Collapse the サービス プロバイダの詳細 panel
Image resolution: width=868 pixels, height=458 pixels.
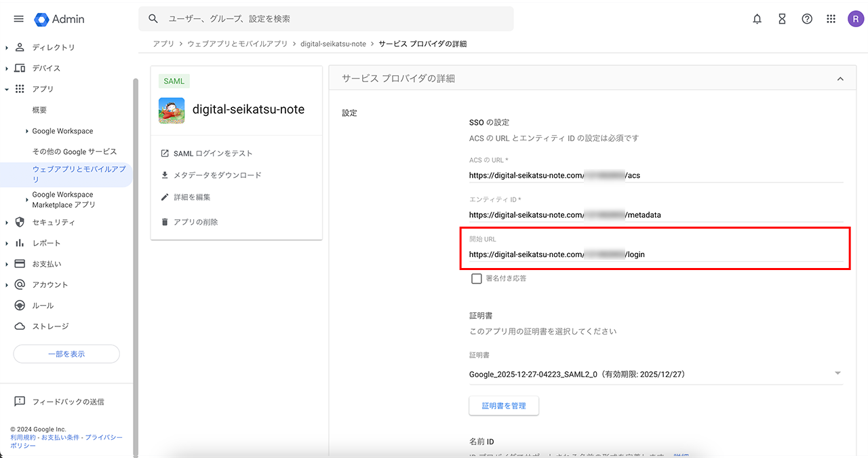[x=840, y=79]
